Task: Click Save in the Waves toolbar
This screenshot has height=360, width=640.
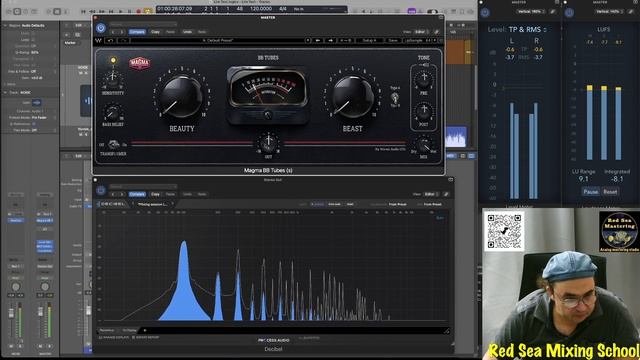Action: 393,41
